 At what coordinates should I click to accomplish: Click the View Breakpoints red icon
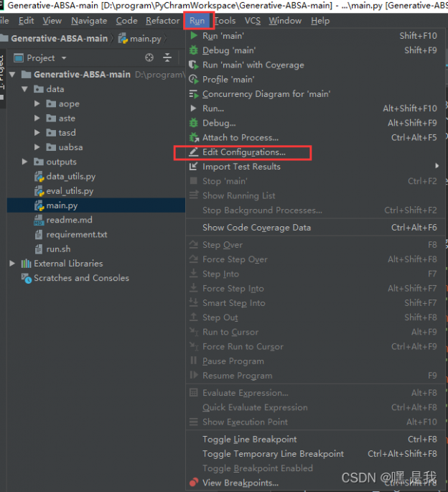193,483
